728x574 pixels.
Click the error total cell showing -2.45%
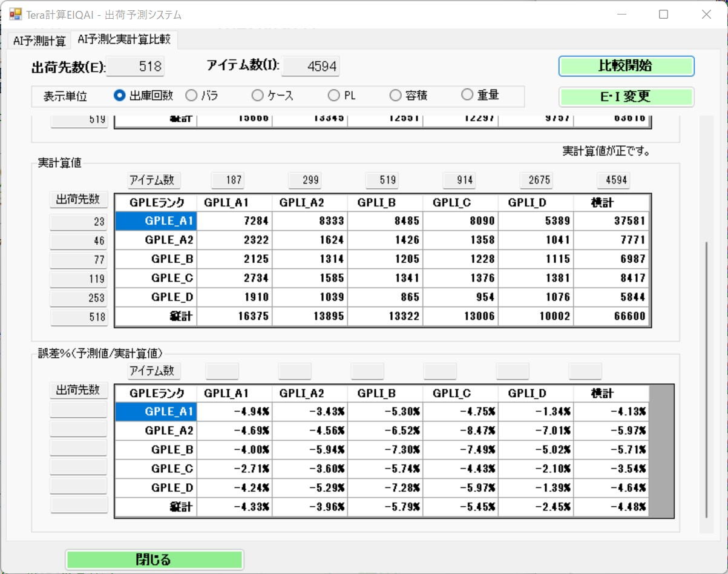click(536, 507)
